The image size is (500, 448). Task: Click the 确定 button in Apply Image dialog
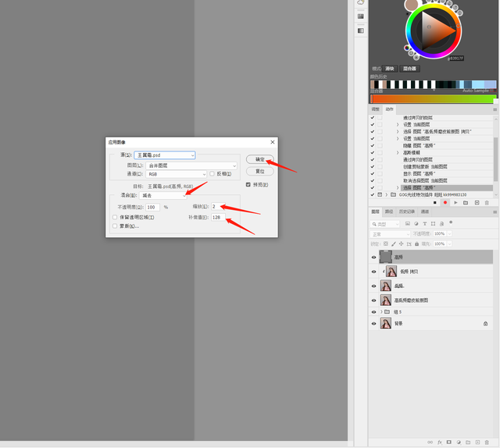click(260, 159)
